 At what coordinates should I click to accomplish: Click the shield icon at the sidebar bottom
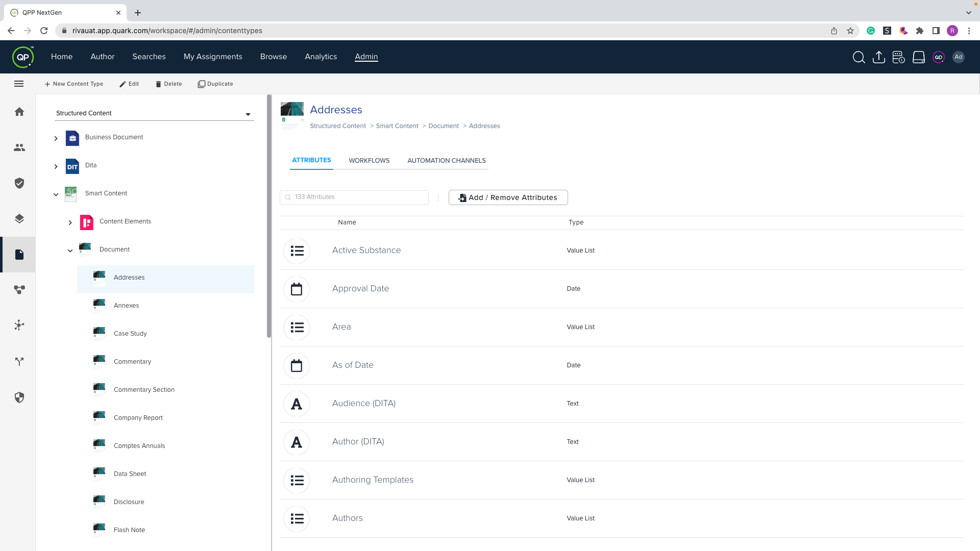[x=19, y=397]
